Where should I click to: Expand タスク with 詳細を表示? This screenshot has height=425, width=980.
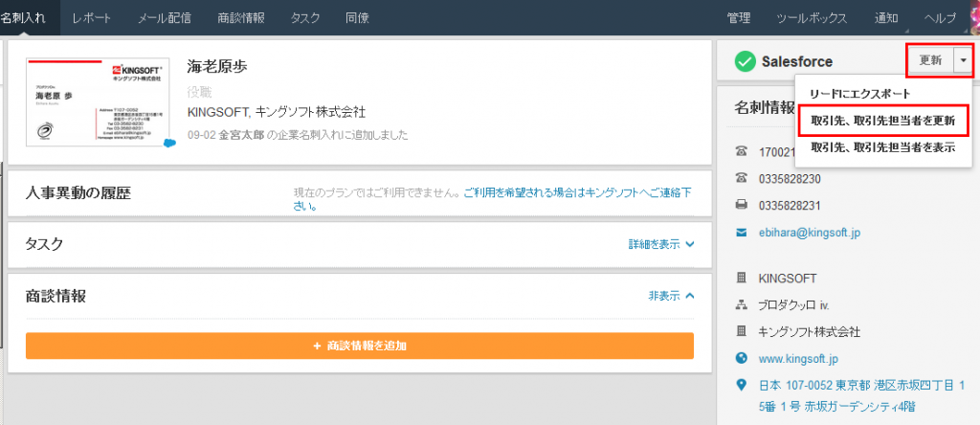pos(661,244)
